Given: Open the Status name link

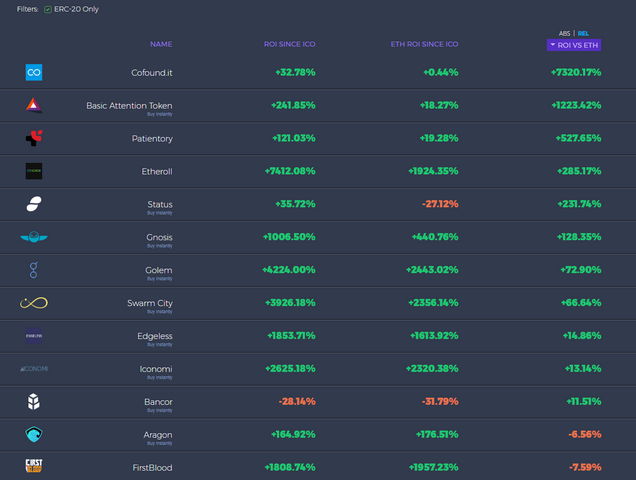Looking at the screenshot, I should coord(160,204).
